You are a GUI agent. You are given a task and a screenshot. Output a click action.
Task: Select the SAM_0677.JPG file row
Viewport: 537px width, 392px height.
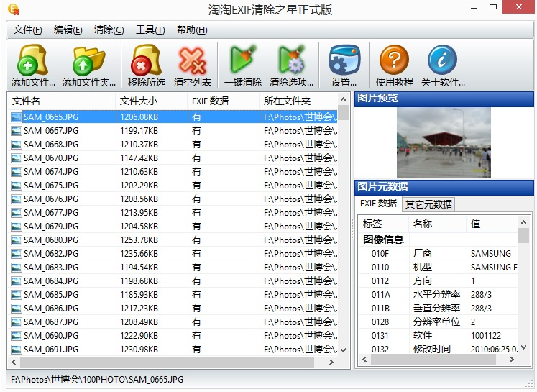tap(173, 213)
